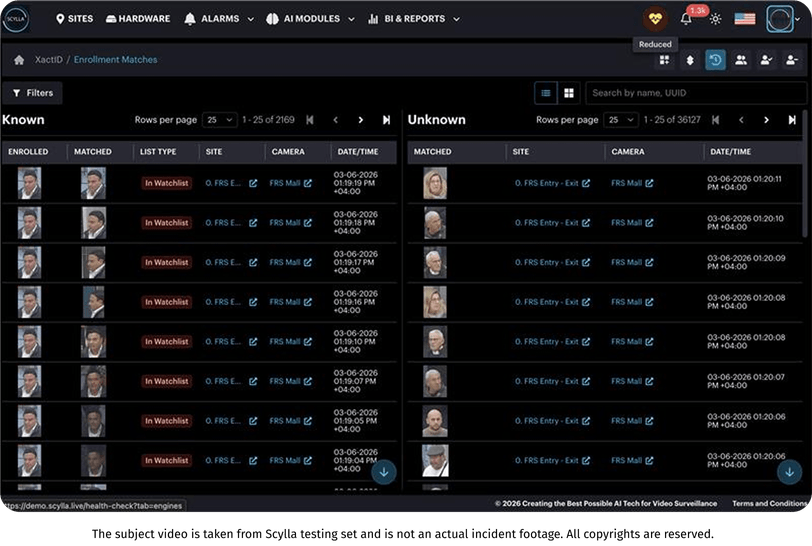Open site link icon in 01:19:19 PM row
Viewport: 812px width, 546px height.
pos(253,183)
